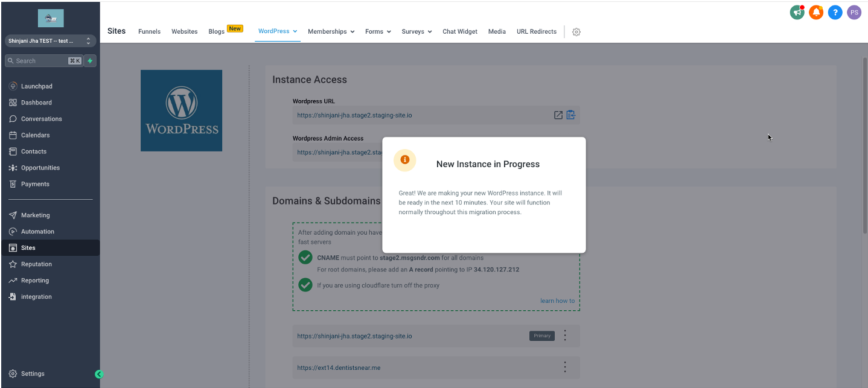The image size is (868, 388).
Task: Click the blue help question mark icon
Action: coord(835,12)
